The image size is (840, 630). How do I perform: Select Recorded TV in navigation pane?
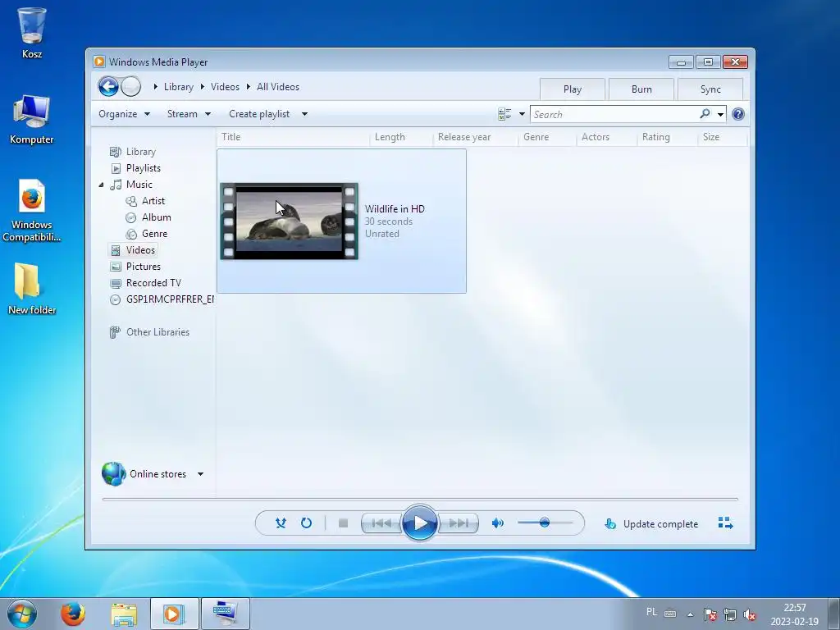tap(153, 283)
